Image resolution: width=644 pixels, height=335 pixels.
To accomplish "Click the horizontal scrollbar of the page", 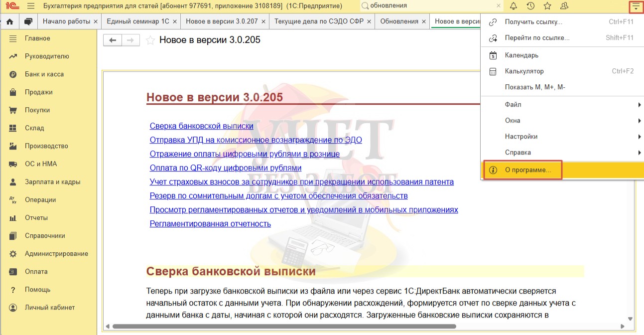I will click(284, 327).
